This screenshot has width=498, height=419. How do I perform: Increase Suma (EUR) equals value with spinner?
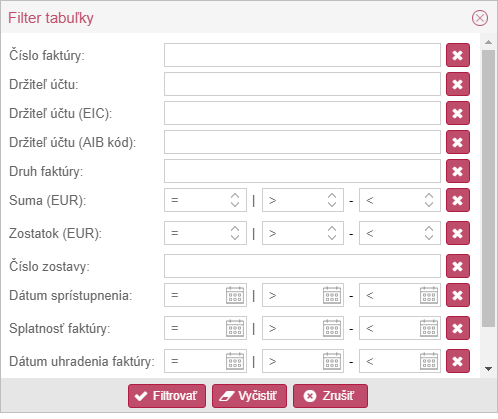pos(235,196)
